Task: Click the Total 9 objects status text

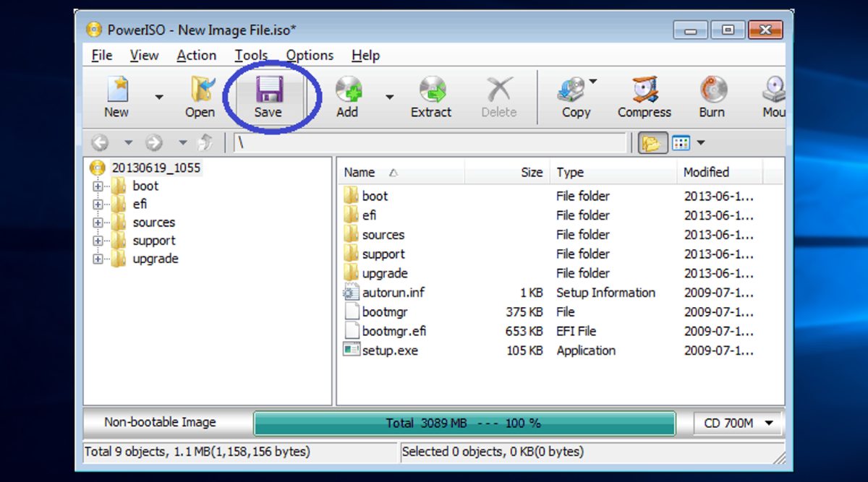Action: pyautogui.click(x=197, y=452)
